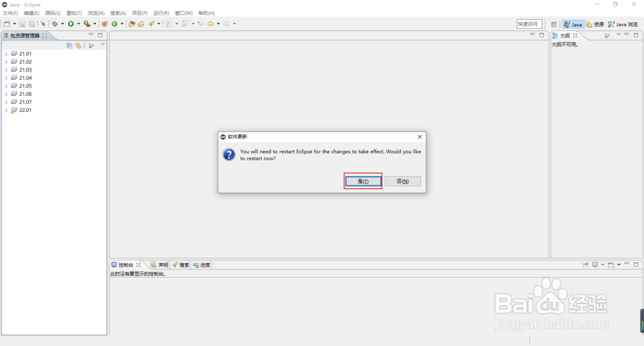
Task: Click the Quick Access search field
Action: (x=529, y=24)
